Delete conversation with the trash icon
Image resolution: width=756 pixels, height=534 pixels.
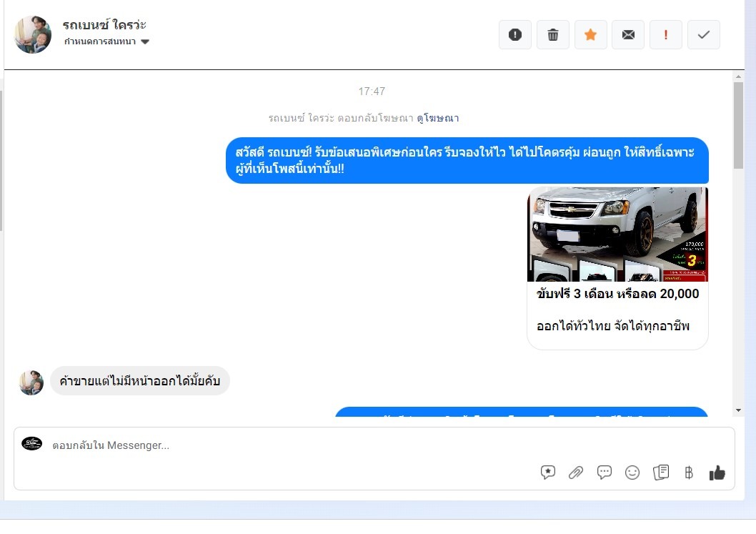553,35
